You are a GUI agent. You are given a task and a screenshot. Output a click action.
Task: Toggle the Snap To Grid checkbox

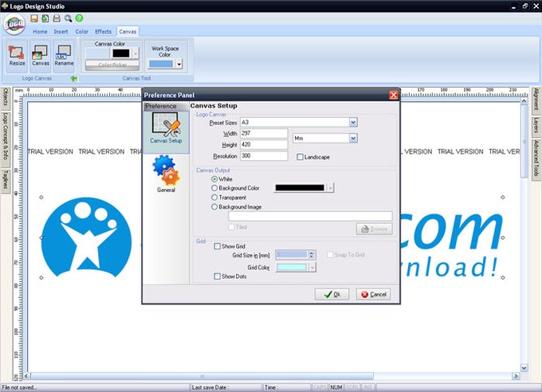(x=330, y=255)
